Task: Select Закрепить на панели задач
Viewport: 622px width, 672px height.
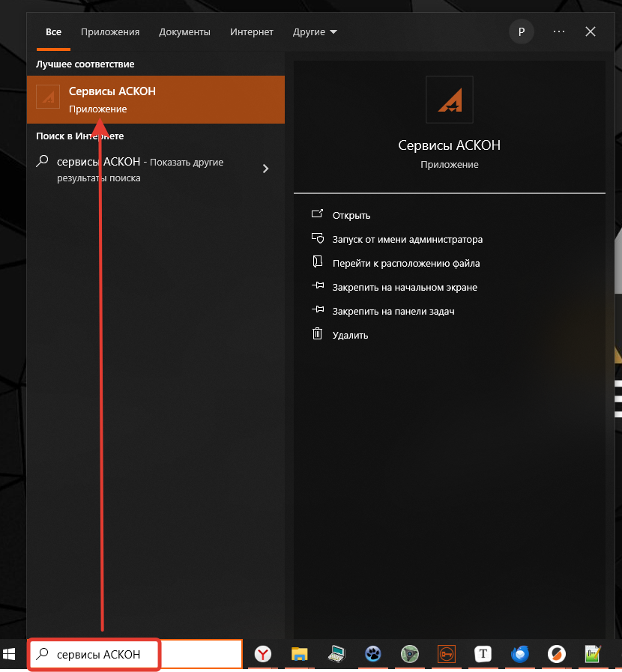Action: pos(393,312)
